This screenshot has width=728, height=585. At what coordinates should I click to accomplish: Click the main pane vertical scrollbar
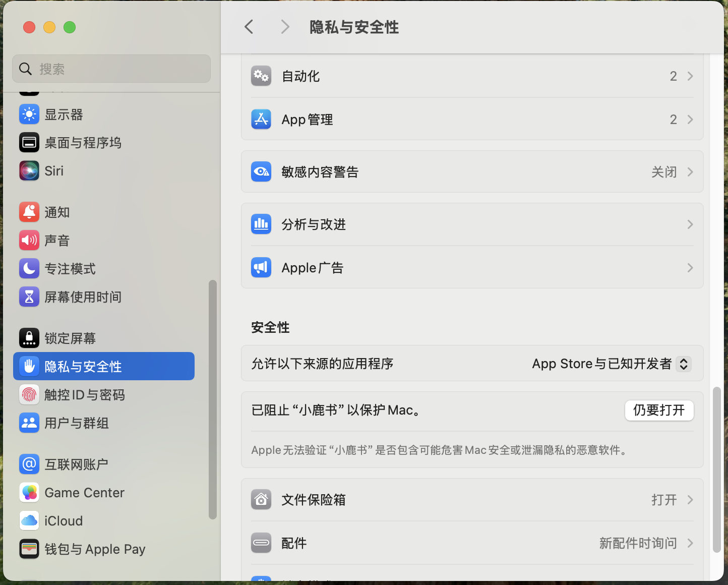pos(716,470)
